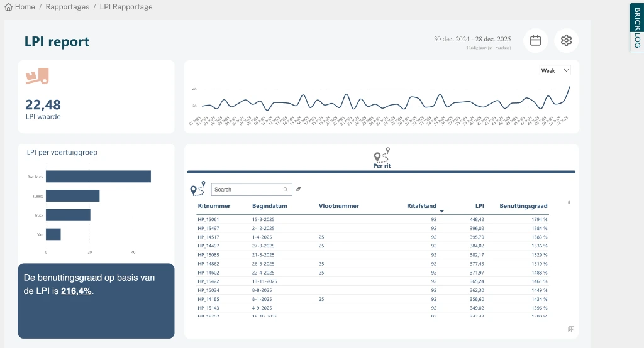Click the table layout icon bottom right

pos(571,329)
